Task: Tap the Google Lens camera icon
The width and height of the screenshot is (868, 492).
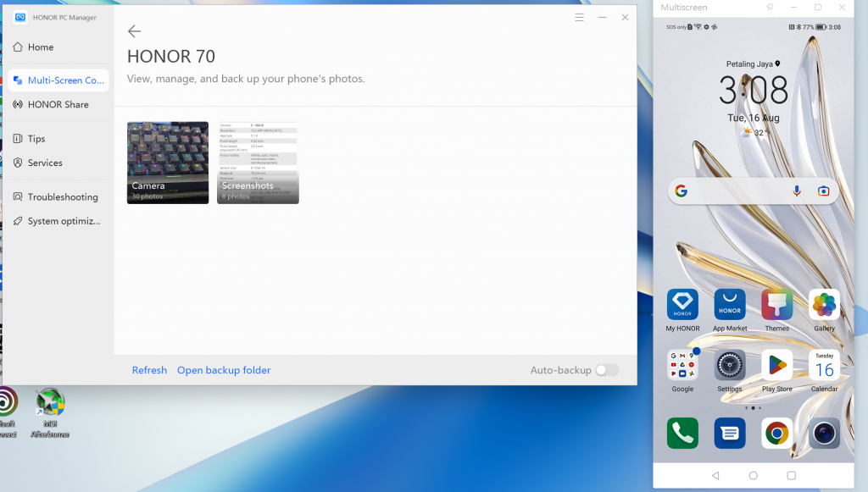Action: [x=823, y=191]
